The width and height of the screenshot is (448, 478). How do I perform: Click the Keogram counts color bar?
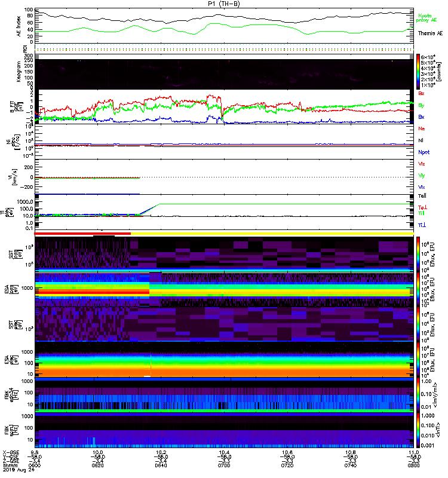click(418, 72)
